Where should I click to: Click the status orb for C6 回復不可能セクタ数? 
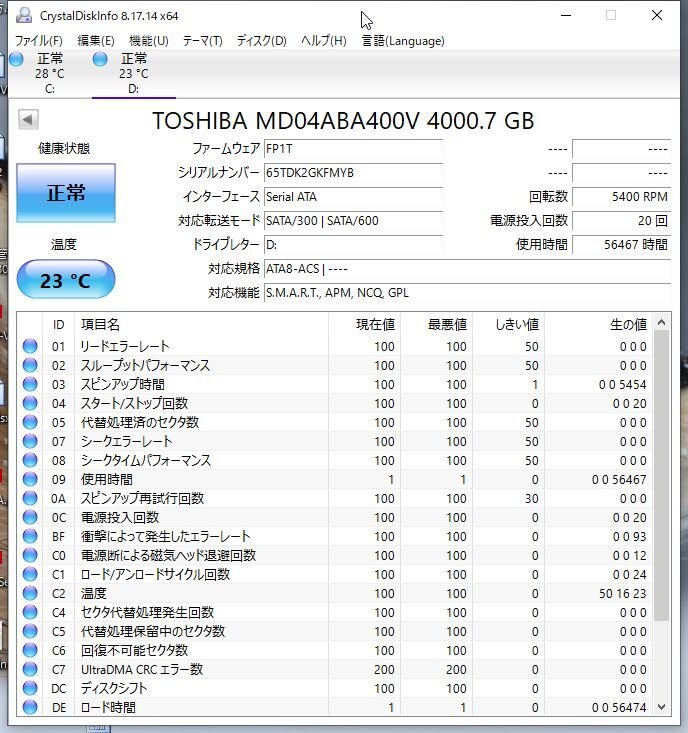(x=30, y=650)
